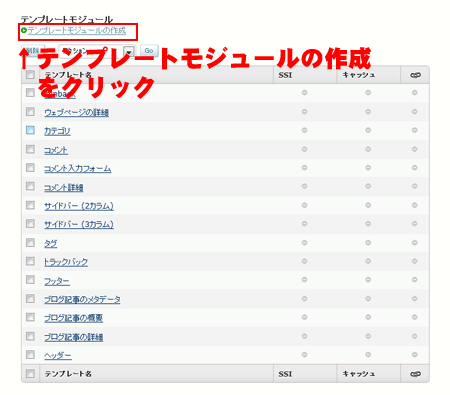Open the ブログ記事の概要 template
Viewport: 450px width, 395px height.
pos(74,318)
